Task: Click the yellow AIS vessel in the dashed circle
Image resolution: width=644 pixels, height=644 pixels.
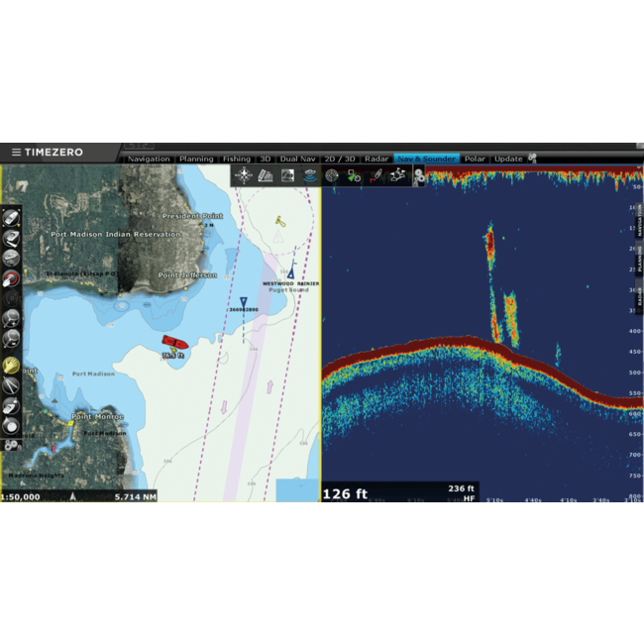Action: coord(281,221)
